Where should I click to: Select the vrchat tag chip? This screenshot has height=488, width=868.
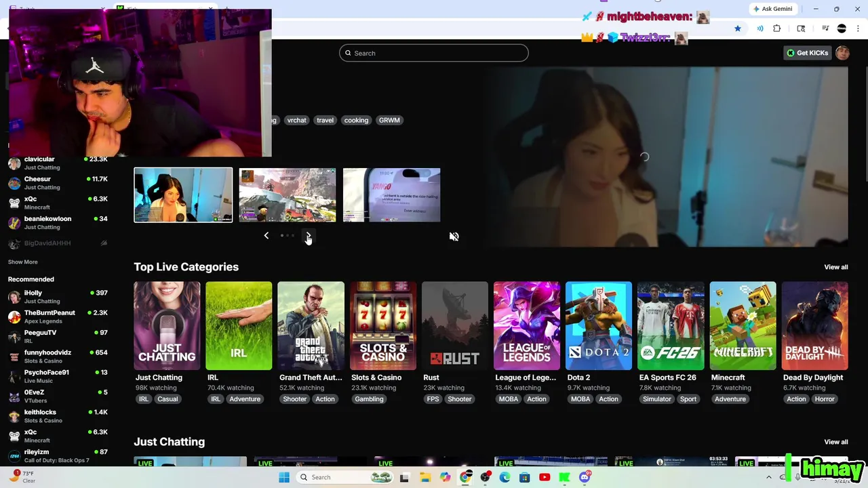(x=296, y=120)
